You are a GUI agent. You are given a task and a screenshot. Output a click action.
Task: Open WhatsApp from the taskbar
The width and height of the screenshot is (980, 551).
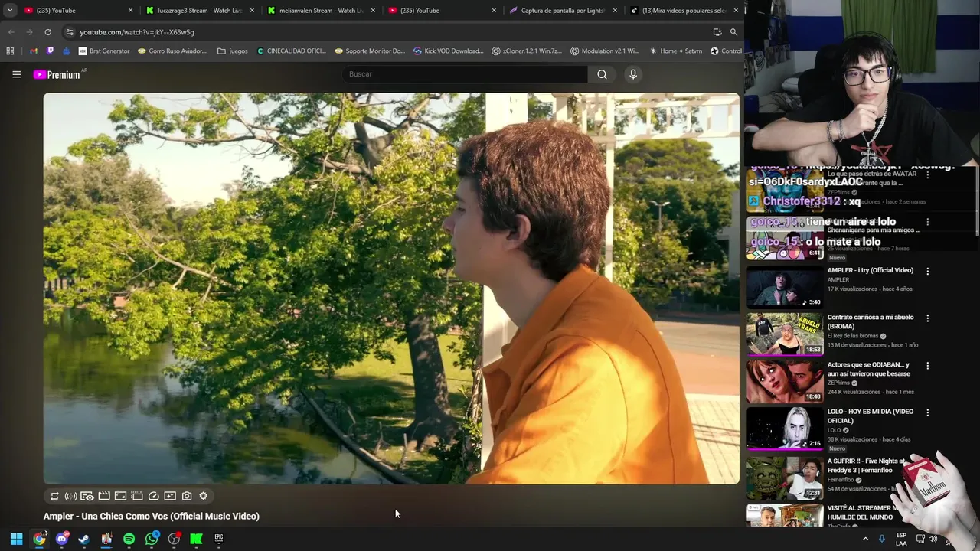coord(152,539)
